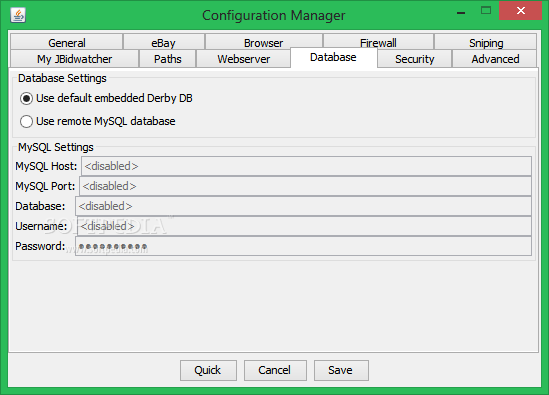549x395 pixels.
Task: Click the MySQL Host input field
Action: [x=306, y=166]
